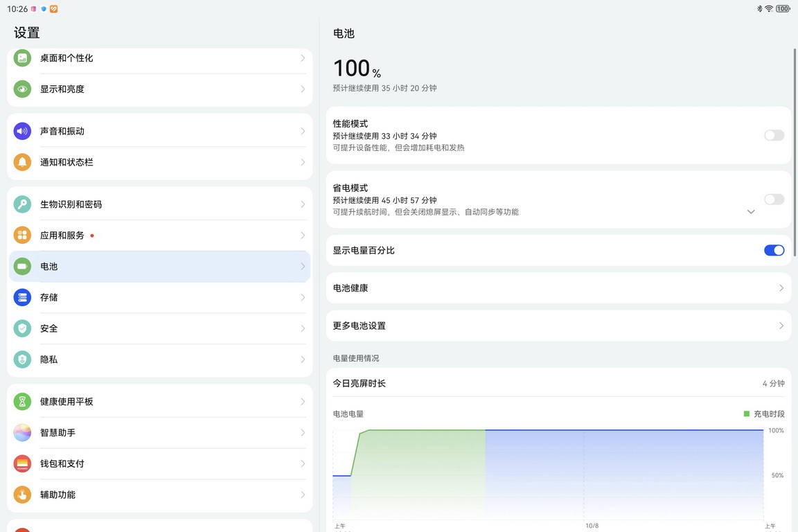The height and width of the screenshot is (532, 798).
Task: Click the colorful orb icon for 智慧助手
Action: (x=22, y=433)
